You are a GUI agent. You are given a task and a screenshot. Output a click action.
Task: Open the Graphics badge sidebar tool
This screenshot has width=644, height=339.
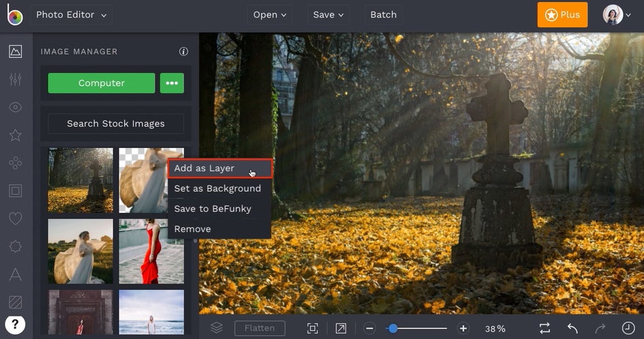[x=16, y=246]
